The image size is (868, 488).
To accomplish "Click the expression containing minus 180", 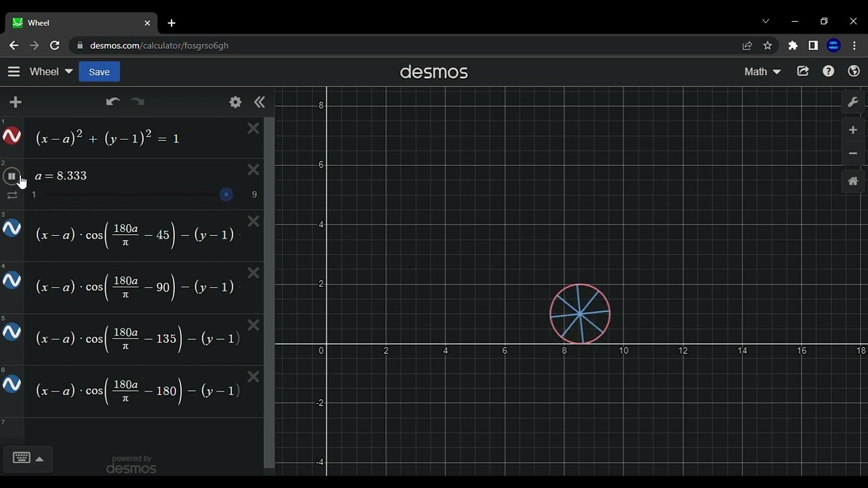I will [138, 391].
